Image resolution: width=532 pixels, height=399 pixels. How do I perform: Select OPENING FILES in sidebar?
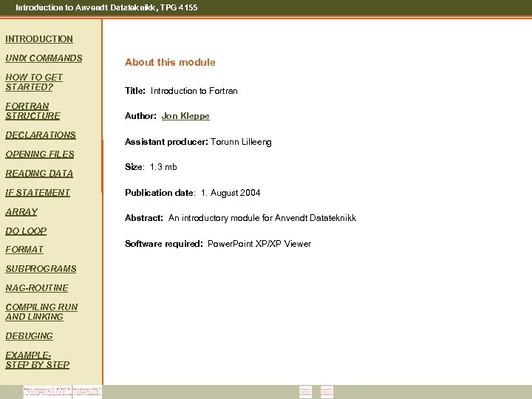[x=40, y=154]
